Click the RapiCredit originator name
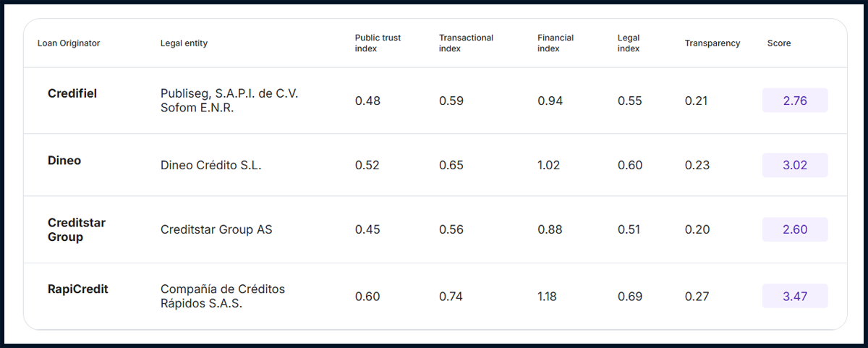Screen dimensions: 868x348 (78, 289)
